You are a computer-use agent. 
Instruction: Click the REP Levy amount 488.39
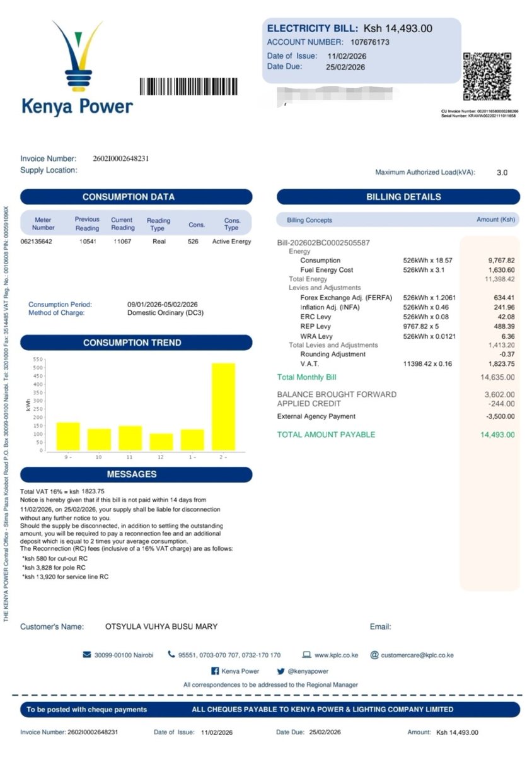click(505, 326)
